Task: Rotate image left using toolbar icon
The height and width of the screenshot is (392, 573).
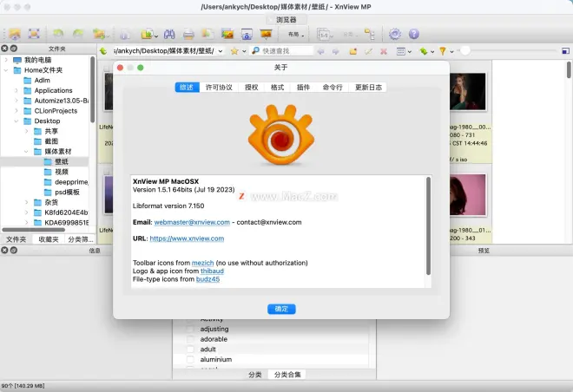Action: click(x=58, y=34)
